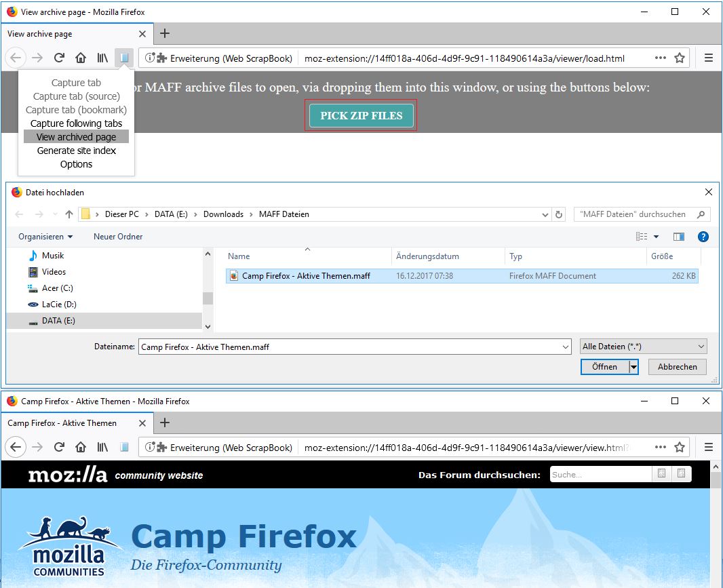Click 'Capture tab (source)' menu entry
Screen dimensions: 723x588
click(76, 96)
